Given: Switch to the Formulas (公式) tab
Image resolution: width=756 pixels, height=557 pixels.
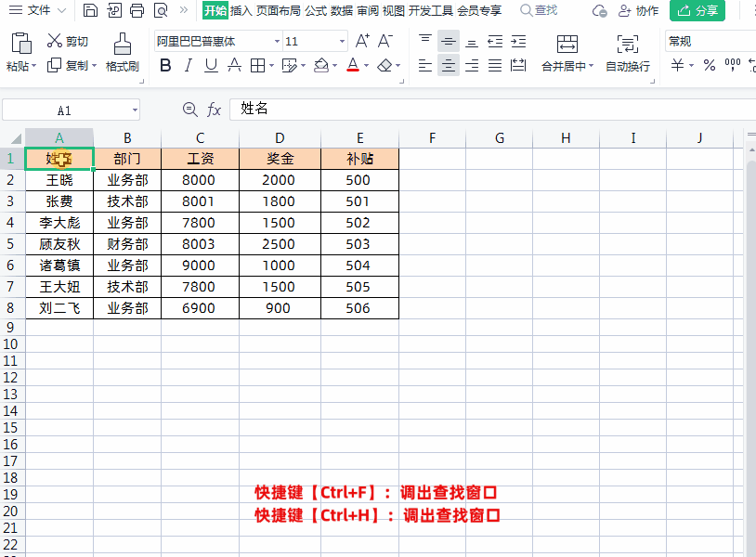Looking at the screenshot, I should (316, 10).
